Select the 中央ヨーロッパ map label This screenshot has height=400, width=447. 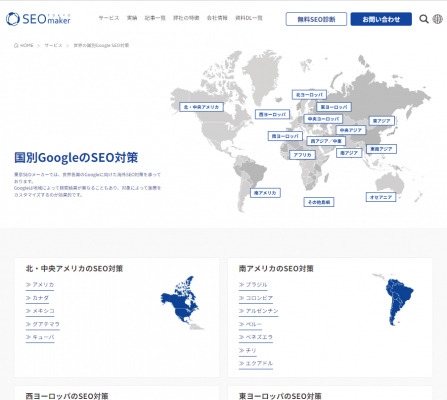click(x=323, y=119)
